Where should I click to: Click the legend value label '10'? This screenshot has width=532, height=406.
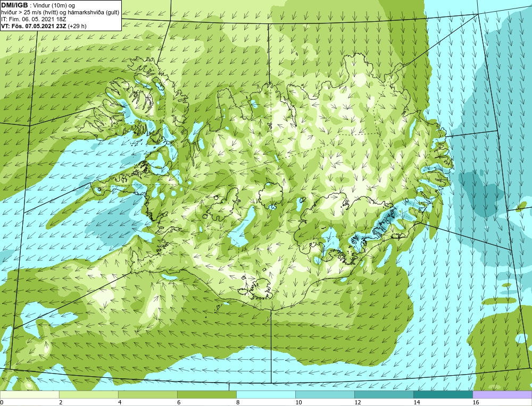pyautogui.click(x=298, y=402)
